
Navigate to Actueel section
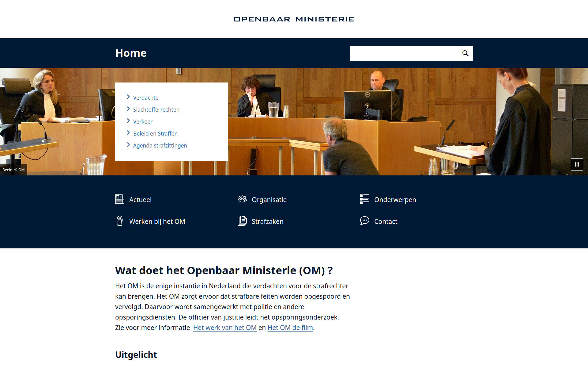click(140, 200)
